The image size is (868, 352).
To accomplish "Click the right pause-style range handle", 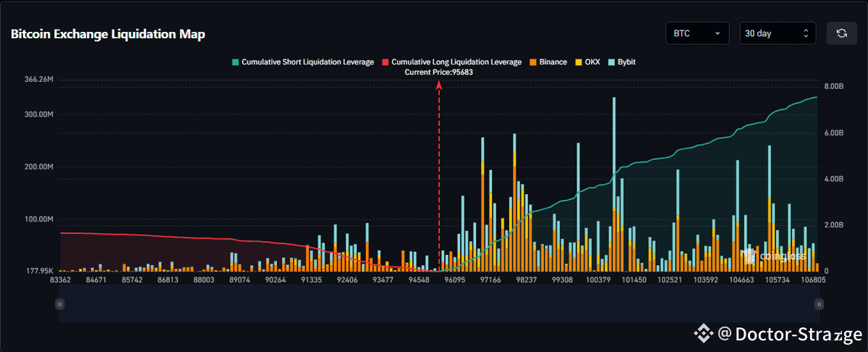I will tap(819, 304).
